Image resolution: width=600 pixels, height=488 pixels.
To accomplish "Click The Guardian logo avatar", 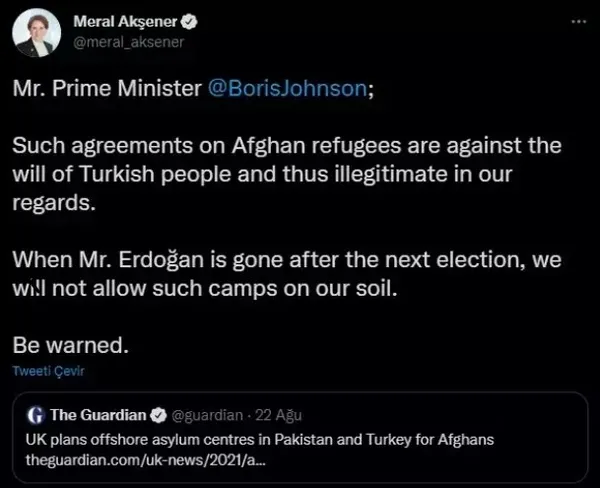I will pos(36,414).
